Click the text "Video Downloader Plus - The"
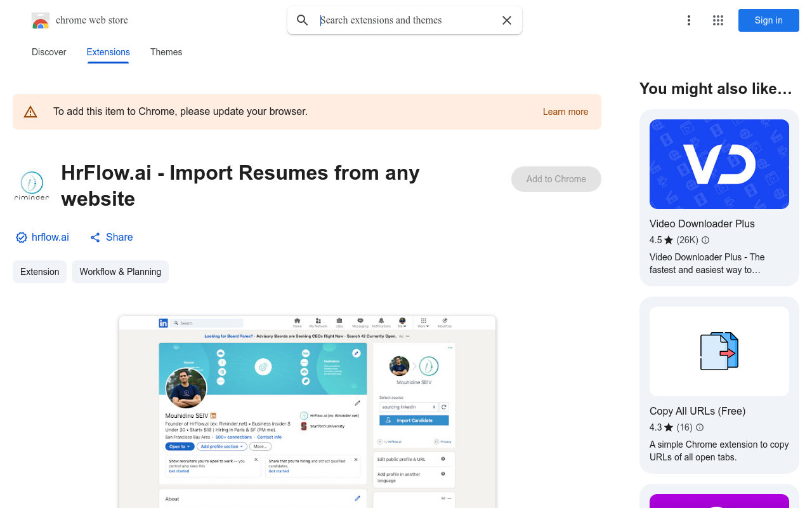 click(707, 257)
